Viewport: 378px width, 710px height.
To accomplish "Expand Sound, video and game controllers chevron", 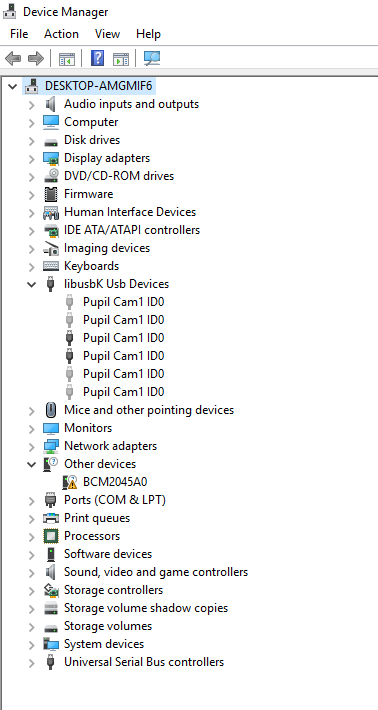I will point(31,573).
